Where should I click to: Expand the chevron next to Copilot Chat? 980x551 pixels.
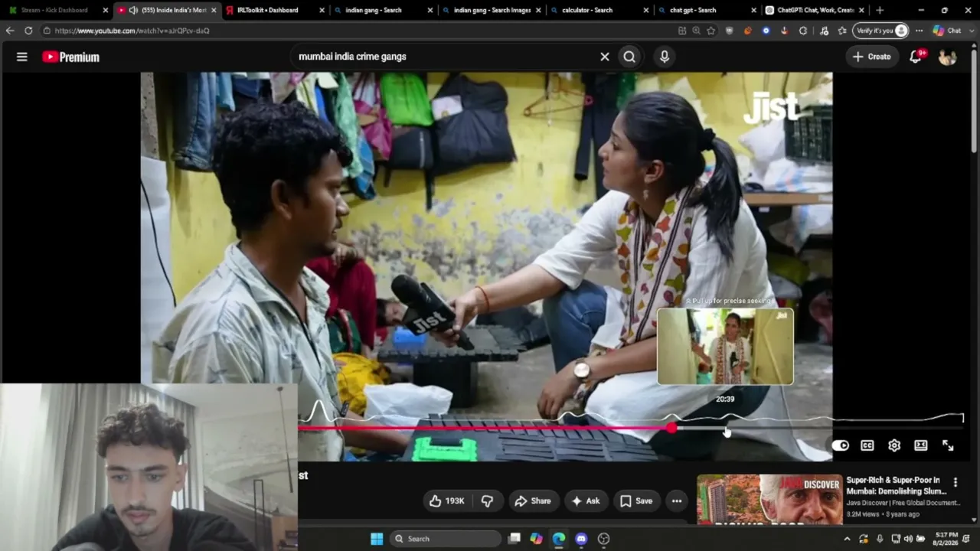pos(970,31)
